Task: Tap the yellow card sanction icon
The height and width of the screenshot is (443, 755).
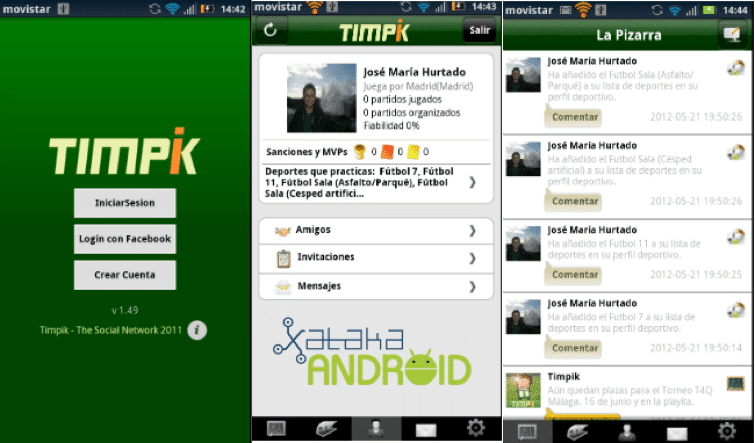Action: coord(413,152)
